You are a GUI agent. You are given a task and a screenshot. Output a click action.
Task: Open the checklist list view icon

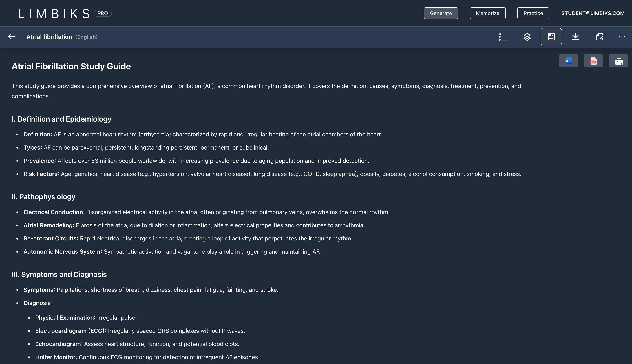pyautogui.click(x=503, y=37)
